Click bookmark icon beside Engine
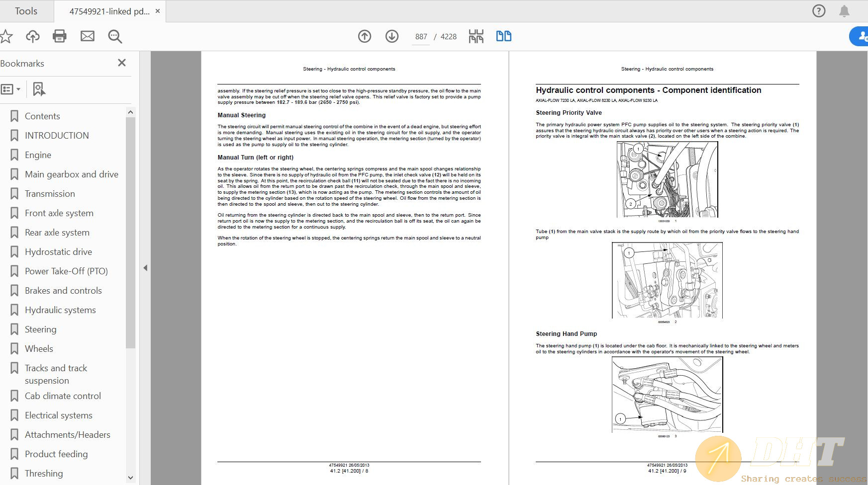The width and height of the screenshot is (868, 485). click(x=14, y=155)
